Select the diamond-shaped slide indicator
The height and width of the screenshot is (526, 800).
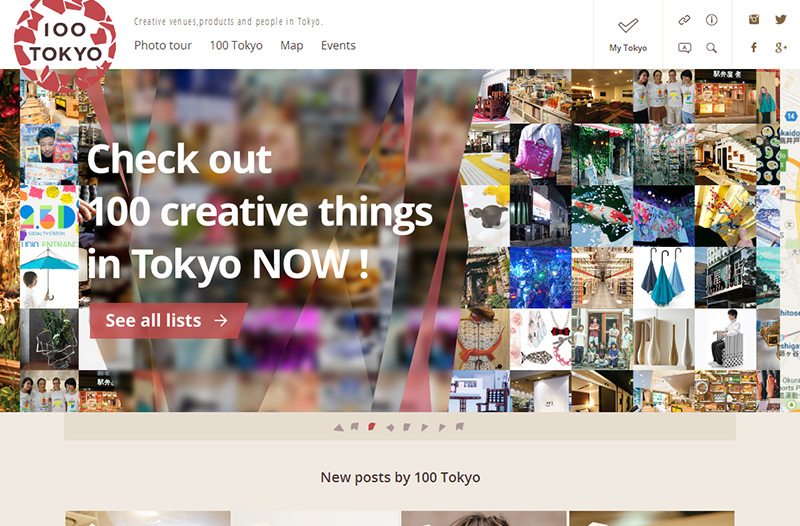(x=390, y=427)
